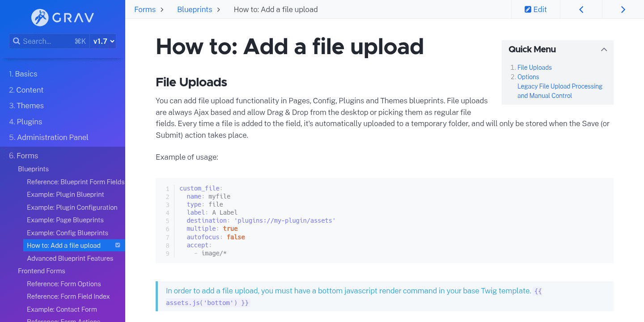The width and height of the screenshot is (644, 322).
Task: Open the File Uploads quick menu link
Action: pyautogui.click(x=534, y=67)
